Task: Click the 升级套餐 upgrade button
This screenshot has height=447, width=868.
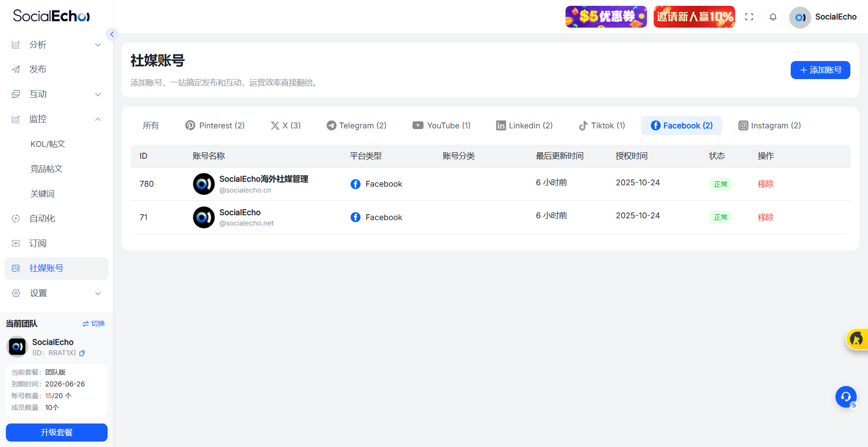Action: point(57,433)
